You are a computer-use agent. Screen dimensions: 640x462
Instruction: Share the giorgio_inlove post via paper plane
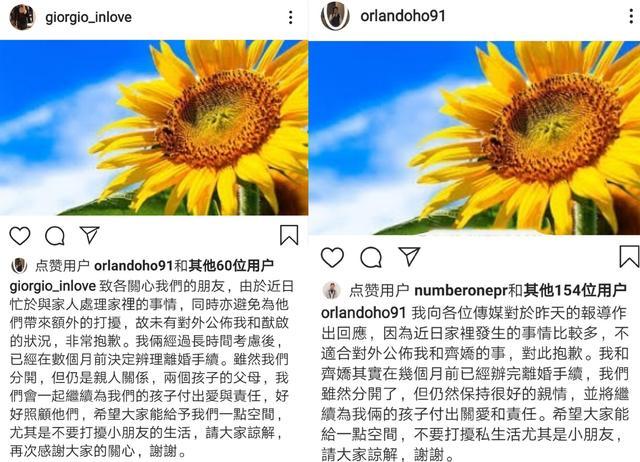(89, 235)
